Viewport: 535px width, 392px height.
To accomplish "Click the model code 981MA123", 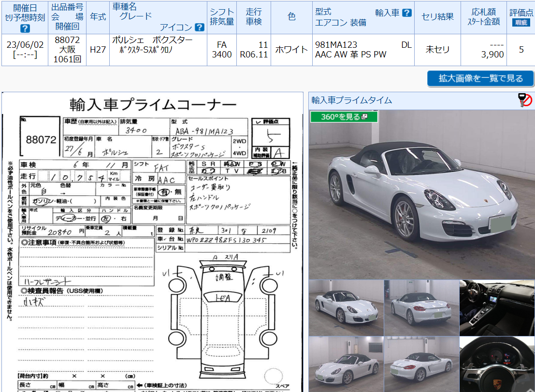I will coord(336,44).
